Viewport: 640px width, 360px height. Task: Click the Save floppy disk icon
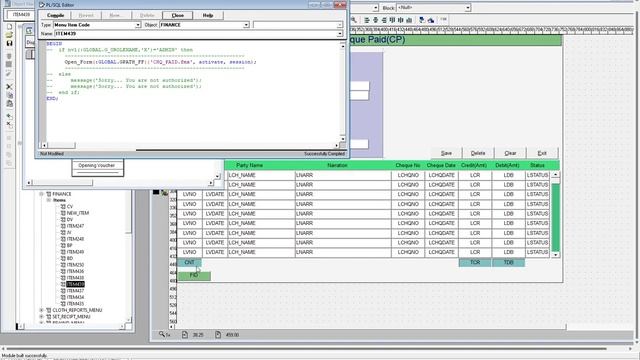9,43
